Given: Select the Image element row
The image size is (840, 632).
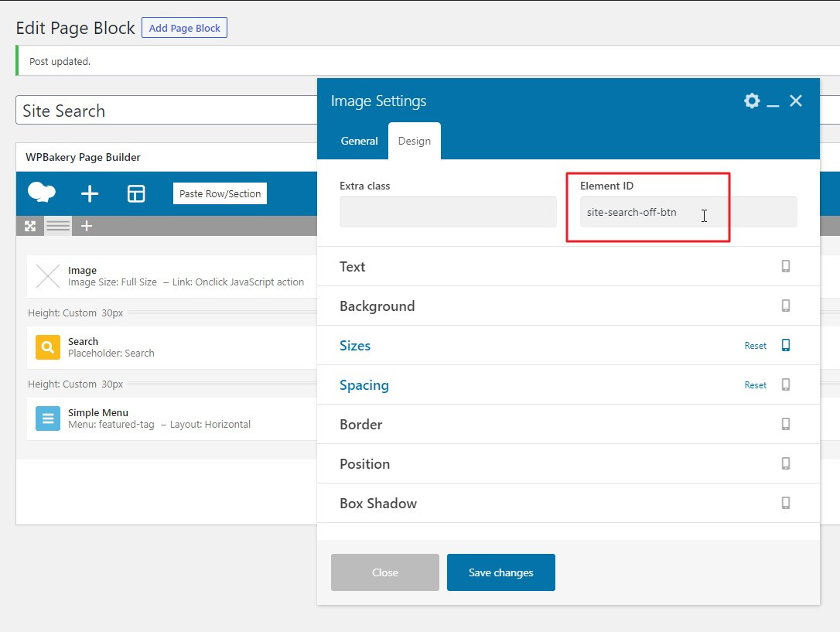Looking at the screenshot, I should pos(172,276).
